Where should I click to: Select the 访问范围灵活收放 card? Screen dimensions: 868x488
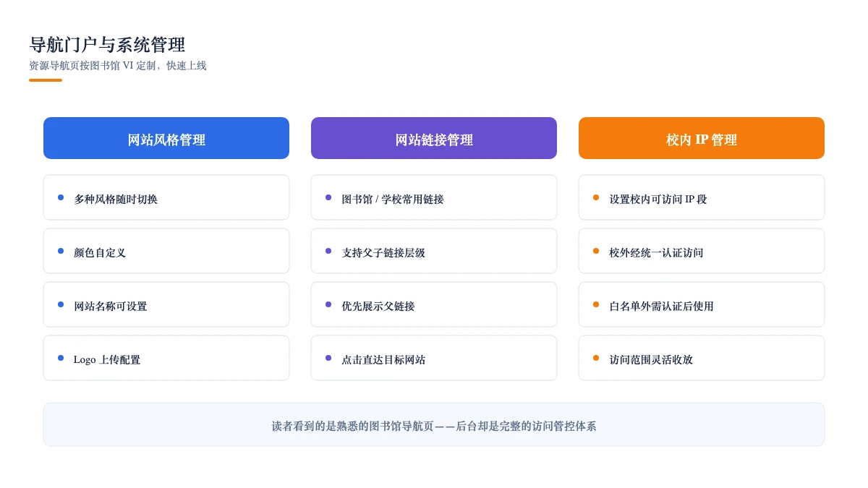[x=702, y=358]
